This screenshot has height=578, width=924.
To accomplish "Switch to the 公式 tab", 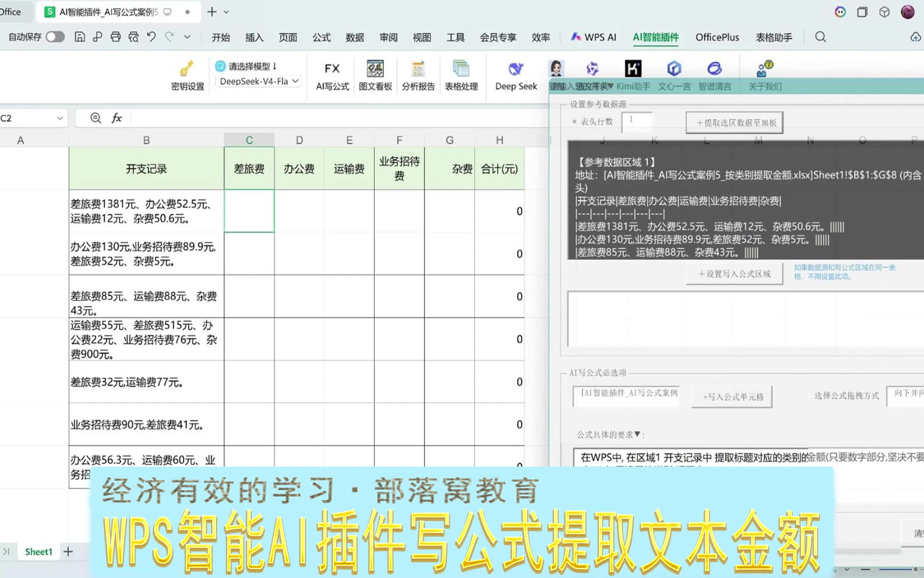I will click(321, 37).
